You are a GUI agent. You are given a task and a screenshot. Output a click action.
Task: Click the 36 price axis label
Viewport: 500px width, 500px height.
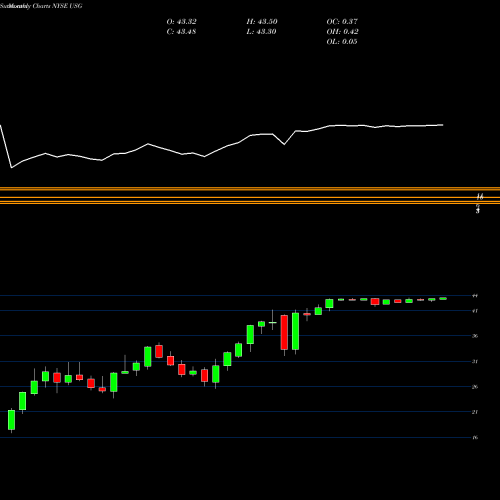click(475, 336)
